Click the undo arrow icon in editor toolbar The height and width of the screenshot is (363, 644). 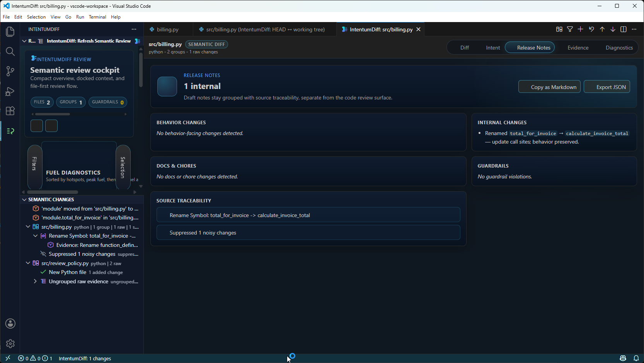click(x=591, y=29)
